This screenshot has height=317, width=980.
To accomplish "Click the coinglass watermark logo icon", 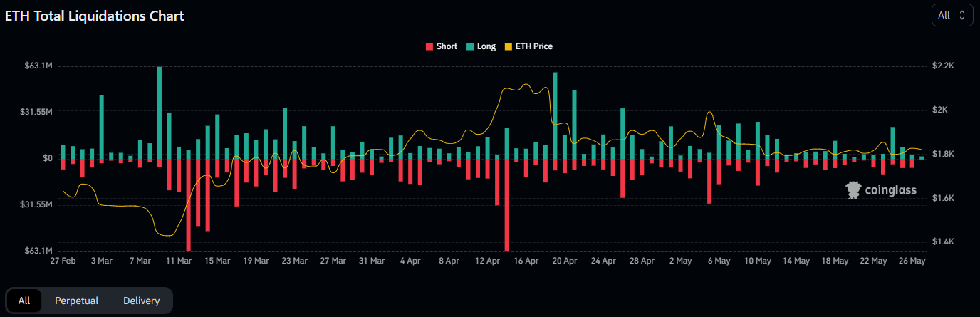I will 853,190.
